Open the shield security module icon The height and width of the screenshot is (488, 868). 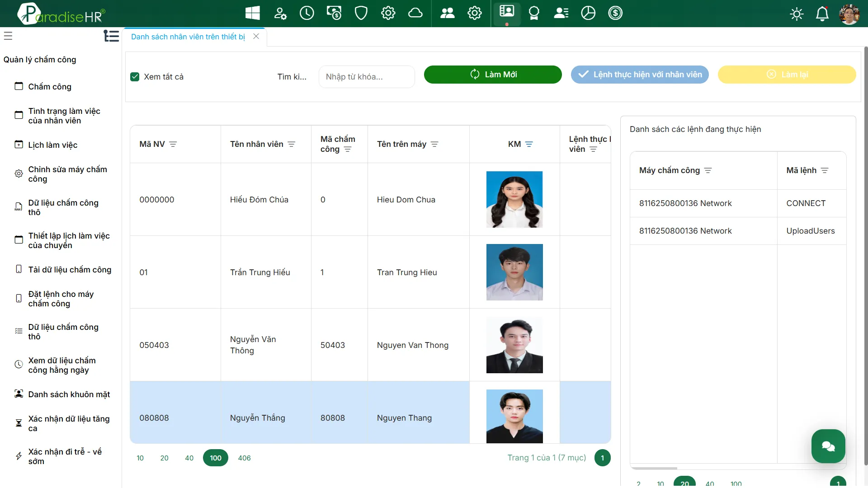tap(361, 13)
